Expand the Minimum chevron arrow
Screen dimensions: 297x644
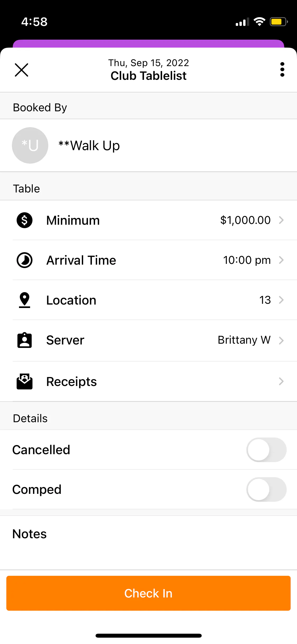coord(281,220)
